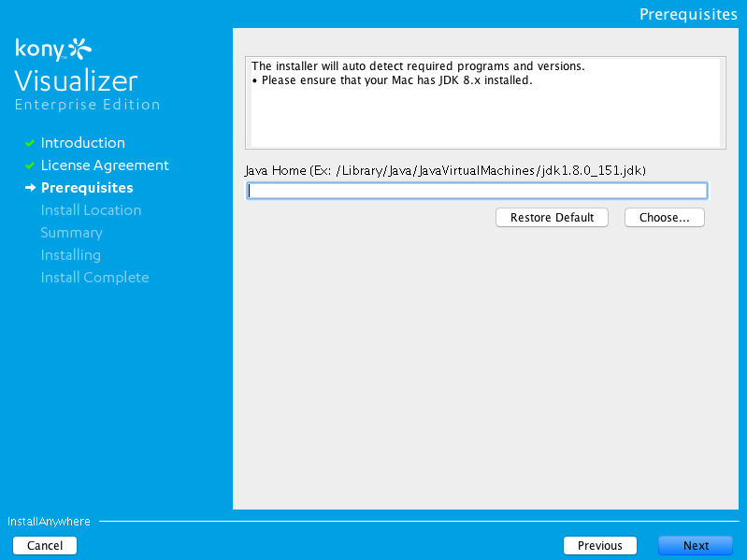Viewport: 747px width, 560px height.
Task: Click the Visualizer product title
Action: [77, 81]
